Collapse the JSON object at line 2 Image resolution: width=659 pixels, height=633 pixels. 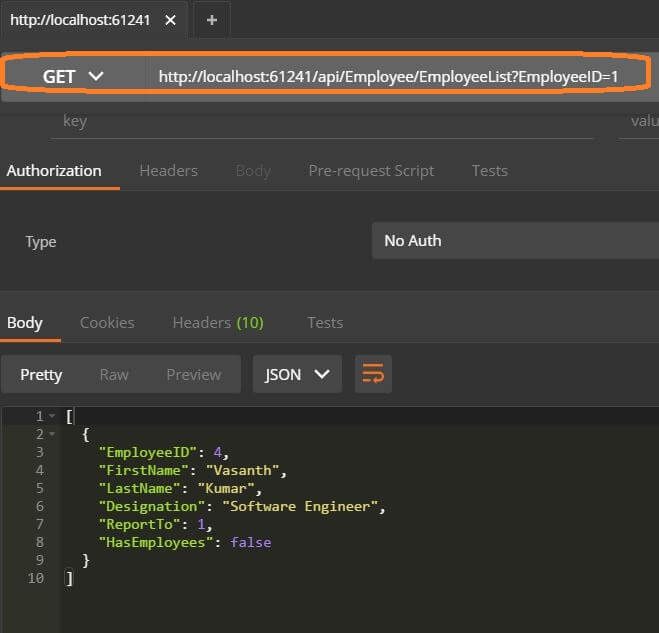(x=51, y=434)
